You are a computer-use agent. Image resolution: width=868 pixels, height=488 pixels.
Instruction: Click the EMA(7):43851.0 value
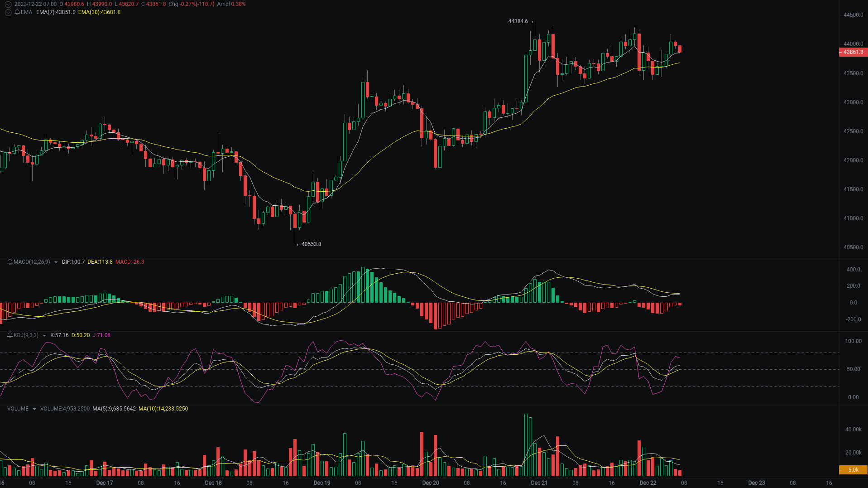(x=56, y=12)
